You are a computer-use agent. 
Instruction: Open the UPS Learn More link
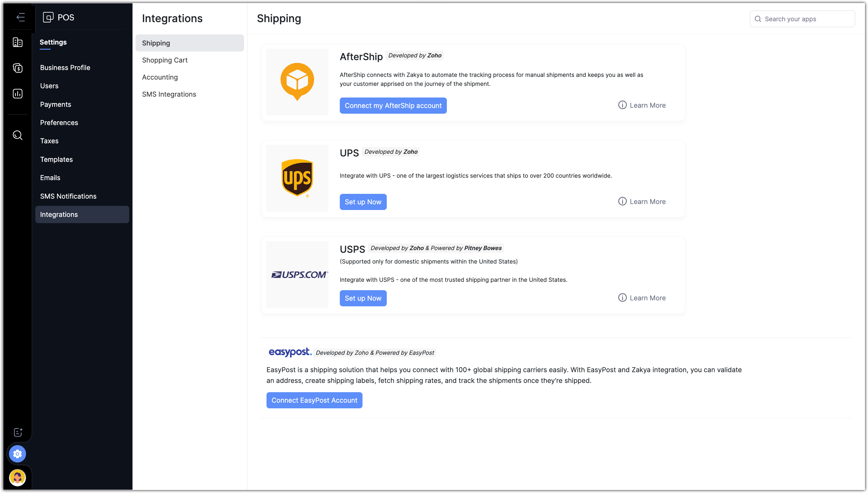[647, 202]
